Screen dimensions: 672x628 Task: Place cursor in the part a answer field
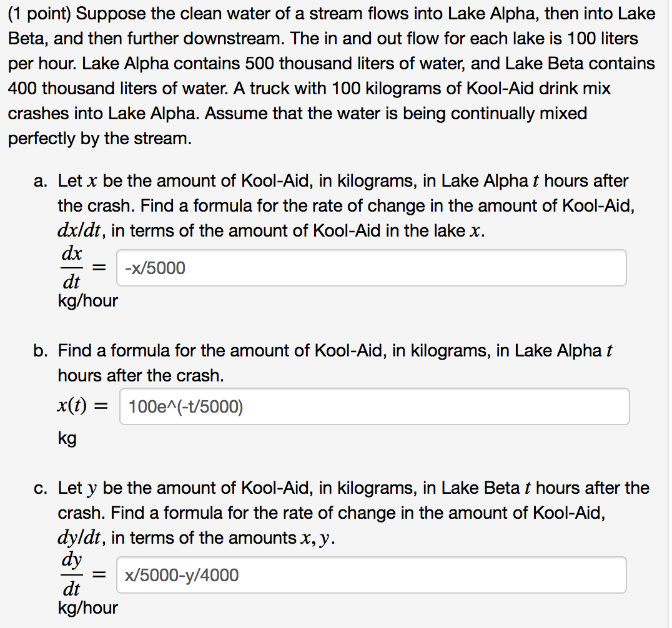(x=372, y=267)
